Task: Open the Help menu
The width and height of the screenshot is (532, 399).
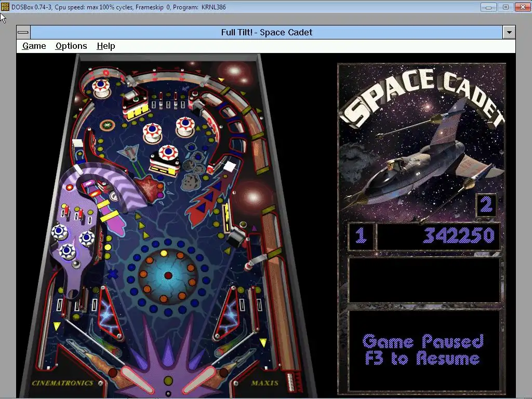Action: click(x=106, y=46)
